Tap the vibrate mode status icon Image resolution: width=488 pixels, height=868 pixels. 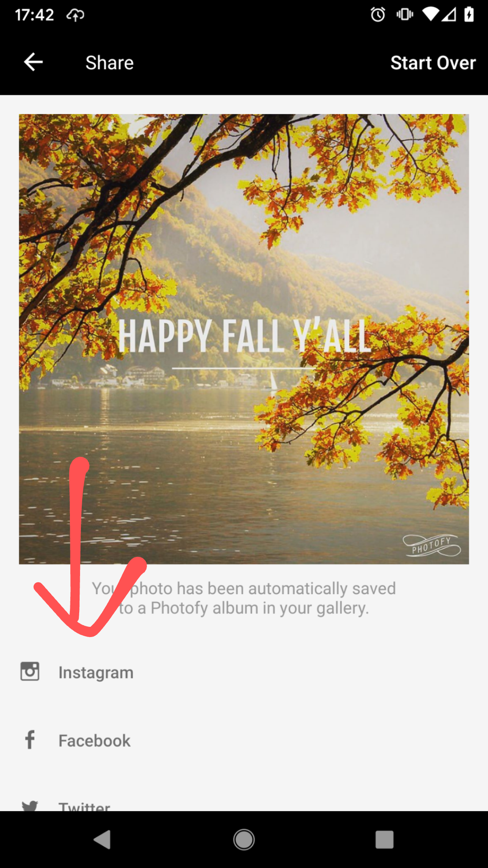(405, 15)
